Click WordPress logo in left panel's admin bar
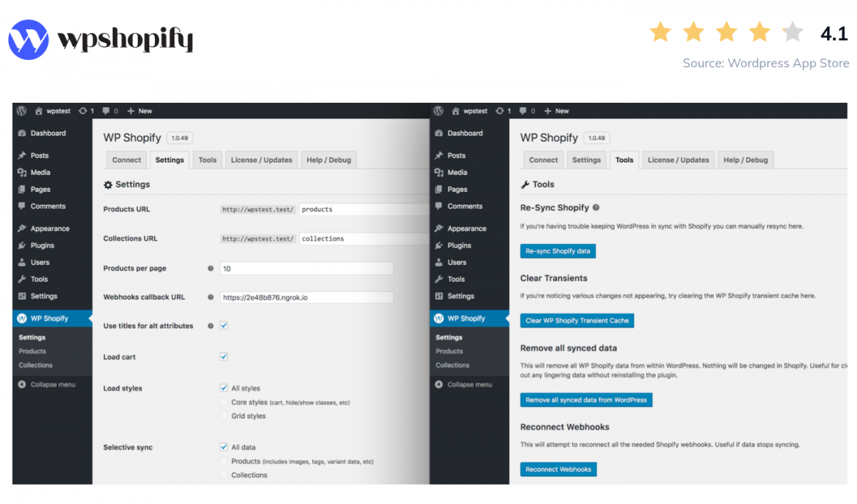This screenshot has width=857, height=504. 21,111
